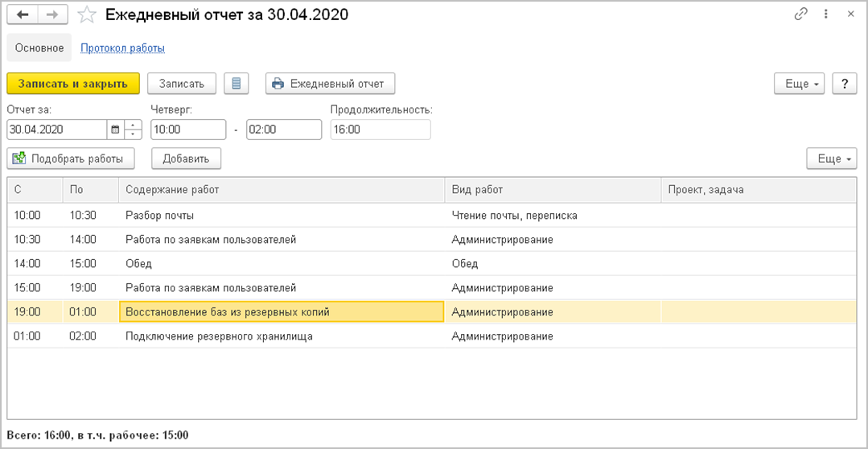Screen dimensions: 868x449
Task: Open calendar picker for report date
Action: pos(115,130)
